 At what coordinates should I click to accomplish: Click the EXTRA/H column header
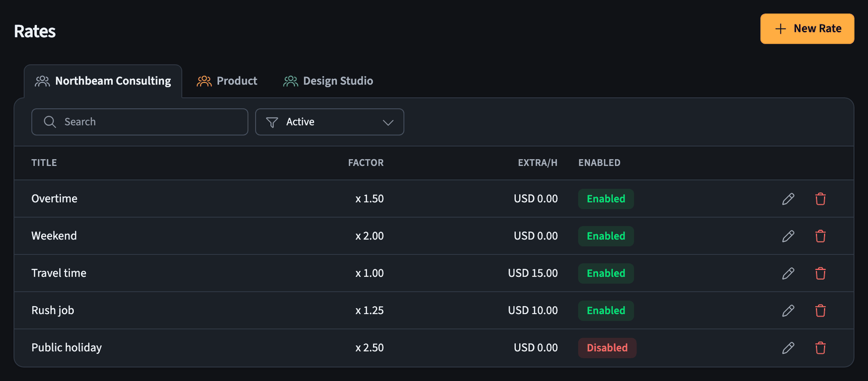[538, 163]
